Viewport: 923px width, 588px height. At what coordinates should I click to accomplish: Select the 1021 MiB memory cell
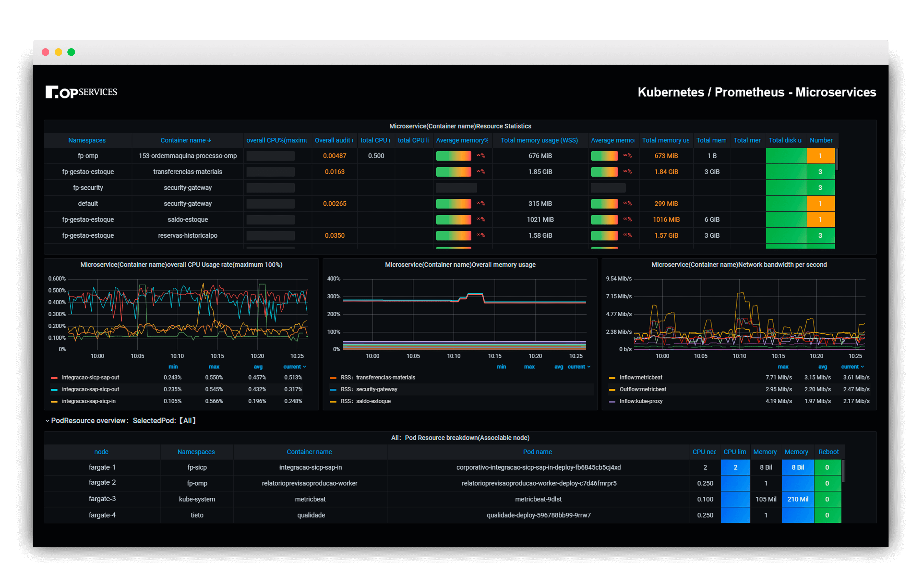coord(540,219)
